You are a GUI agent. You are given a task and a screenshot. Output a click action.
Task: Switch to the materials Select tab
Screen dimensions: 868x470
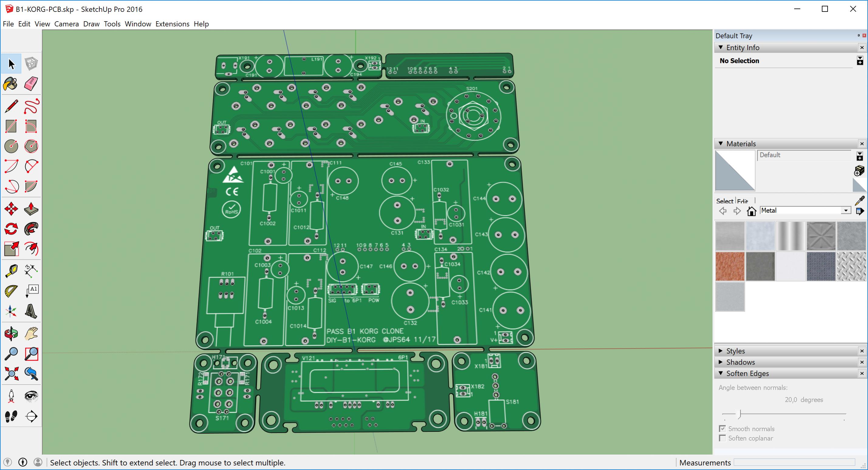tap(725, 201)
